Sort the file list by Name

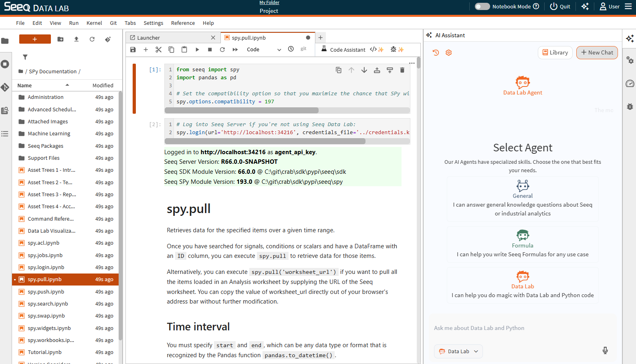pyautogui.click(x=25, y=85)
